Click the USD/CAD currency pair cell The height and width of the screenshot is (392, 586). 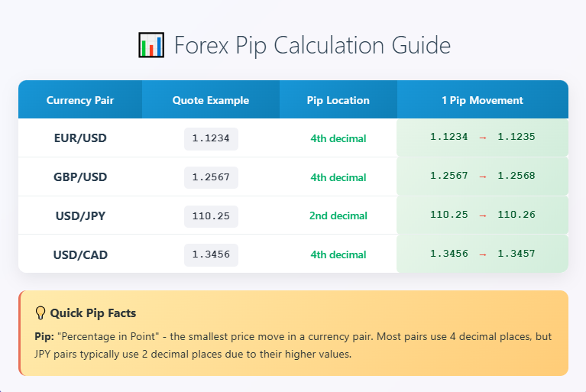coord(80,254)
